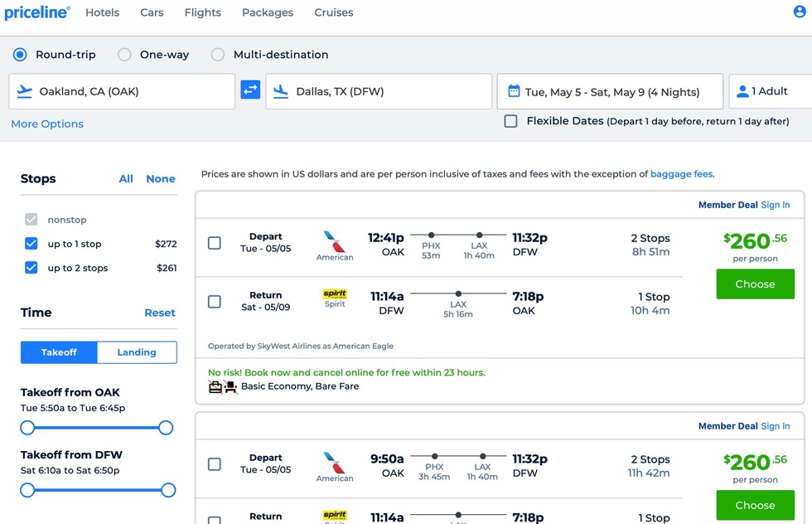The width and height of the screenshot is (812, 524).
Task: Check the 9:50a OAK depart flight box
Action: [x=215, y=464]
